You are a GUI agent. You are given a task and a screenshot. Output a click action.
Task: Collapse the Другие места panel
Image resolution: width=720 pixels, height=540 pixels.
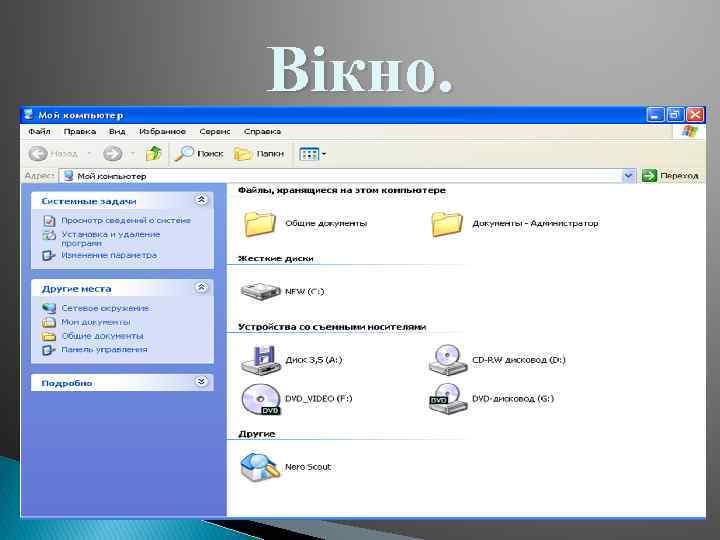[201, 287]
